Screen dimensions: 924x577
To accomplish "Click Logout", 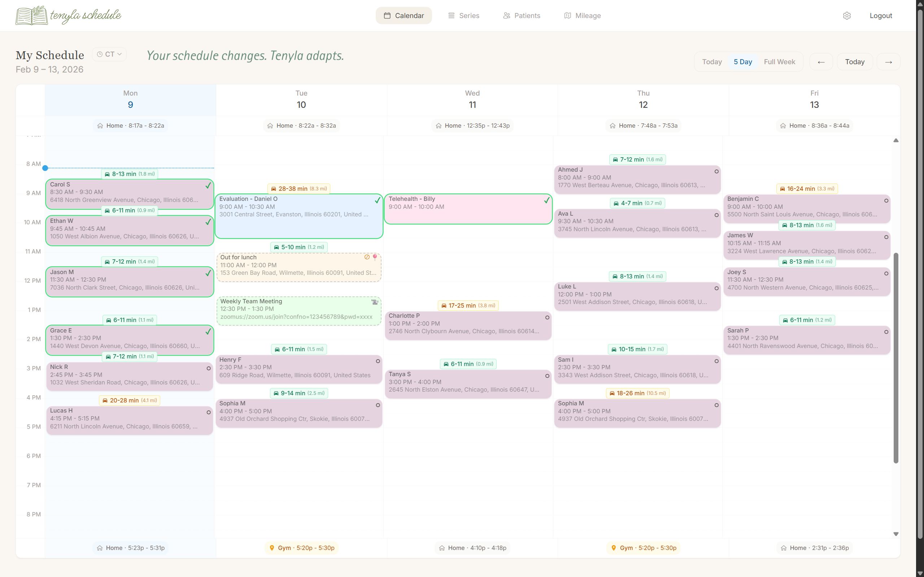I will [x=880, y=15].
